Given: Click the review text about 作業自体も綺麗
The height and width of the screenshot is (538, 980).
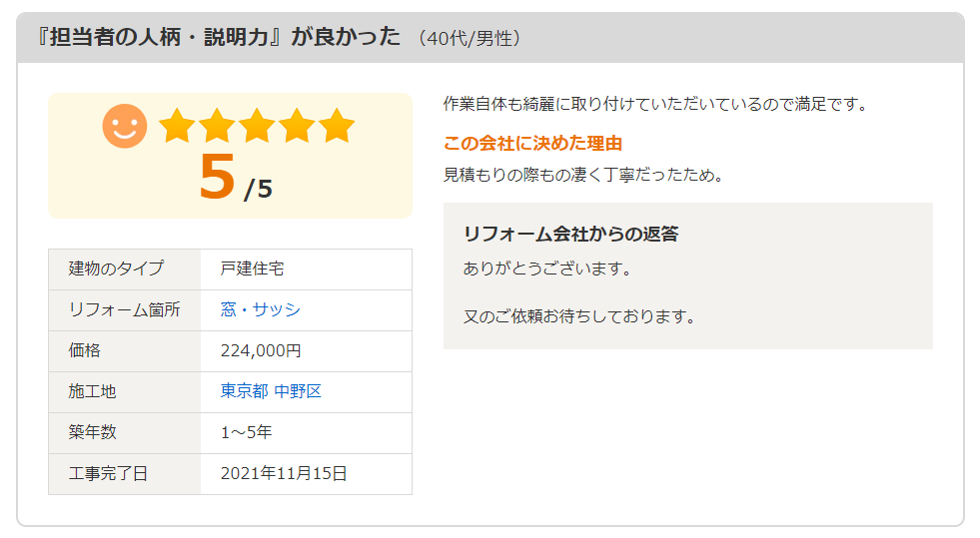Looking at the screenshot, I should click(655, 104).
